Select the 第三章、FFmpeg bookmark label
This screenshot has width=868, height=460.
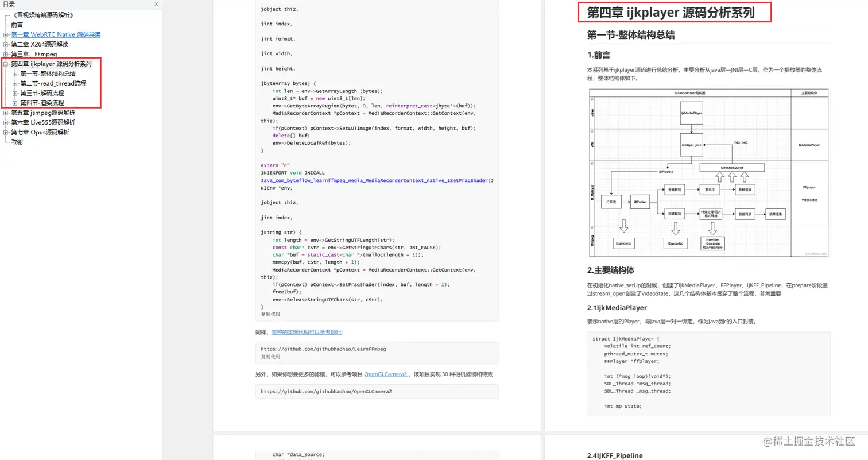click(x=34, y=55)
